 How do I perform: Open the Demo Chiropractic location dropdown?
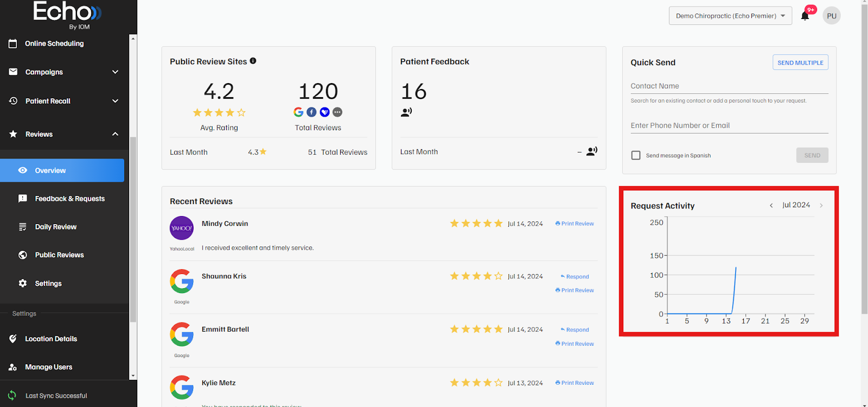coord(730,16)
